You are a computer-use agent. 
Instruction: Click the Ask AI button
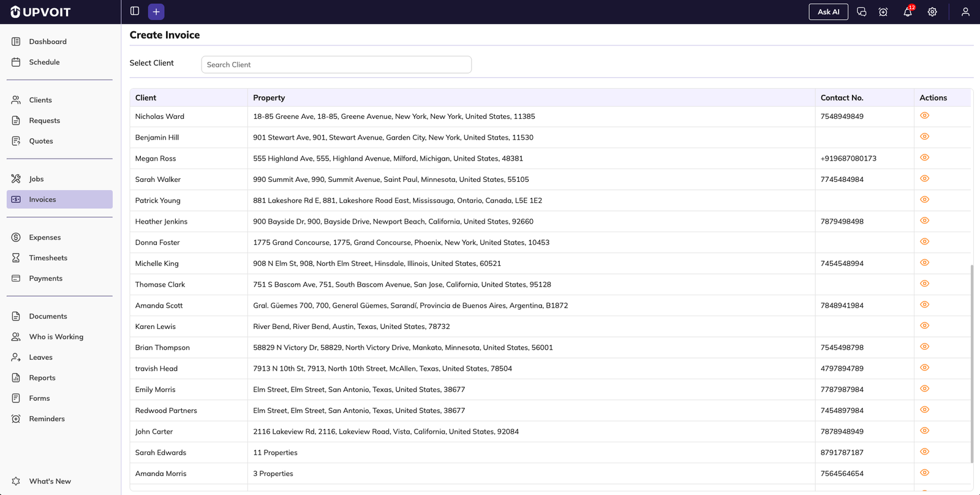(828, 12)
